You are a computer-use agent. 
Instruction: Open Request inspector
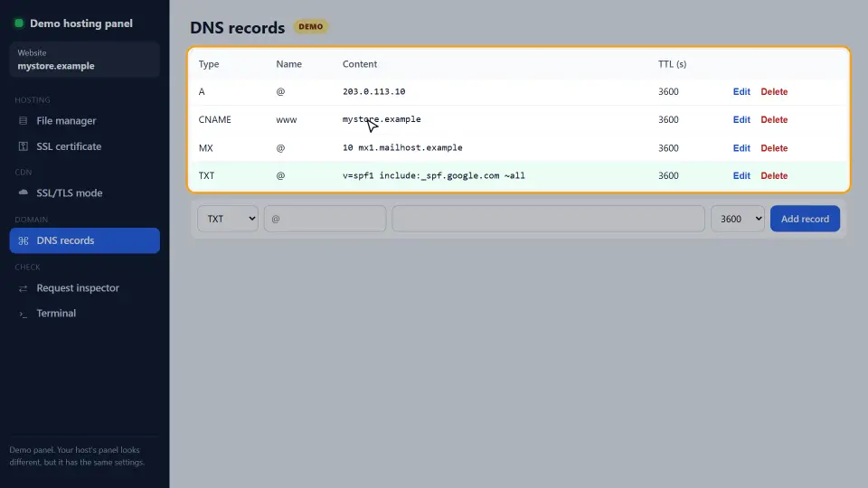click(85, 287)
